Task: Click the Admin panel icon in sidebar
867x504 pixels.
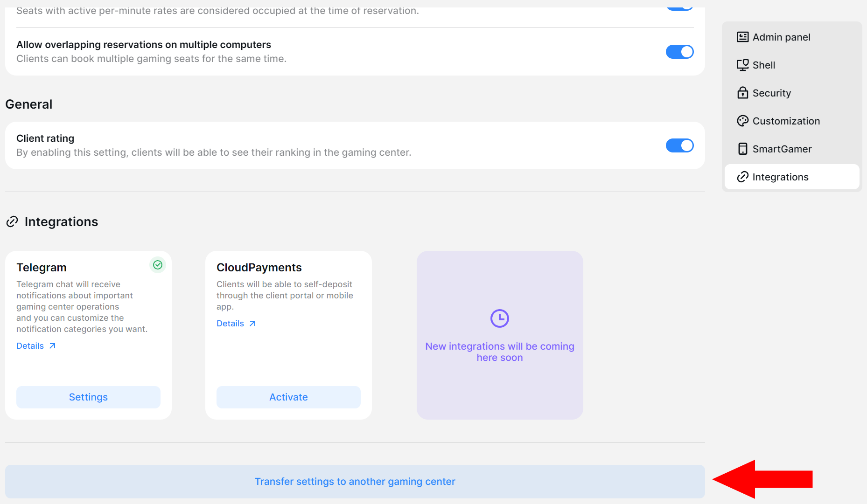Action: coord(742,37)
